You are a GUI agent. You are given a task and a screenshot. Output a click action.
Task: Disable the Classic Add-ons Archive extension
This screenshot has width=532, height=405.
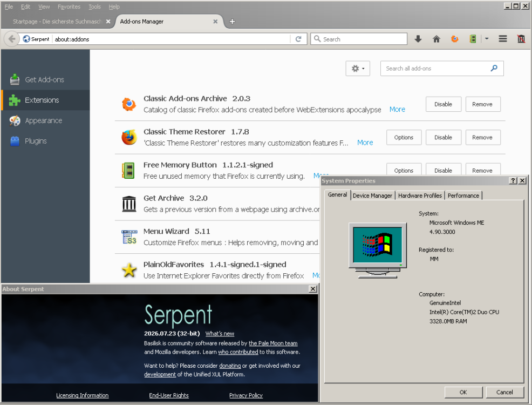click(x=443, y=104)
